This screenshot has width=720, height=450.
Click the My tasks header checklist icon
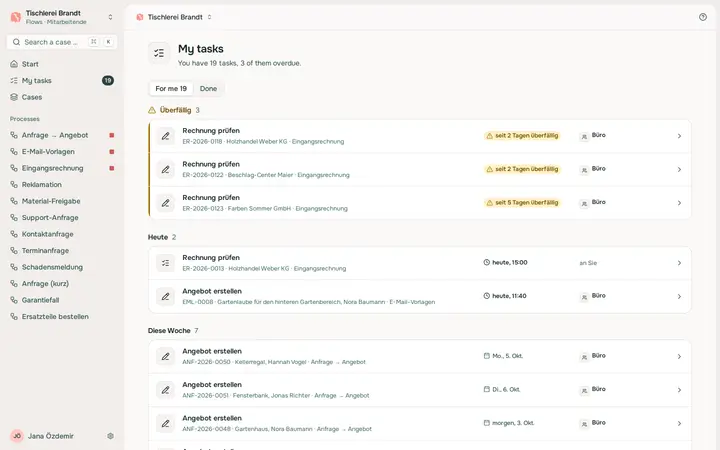pyautogui.click(x=159, y=53)
